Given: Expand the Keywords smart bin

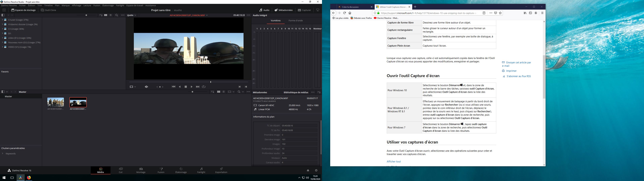Looking at the screenshot, I should [3, 154].
